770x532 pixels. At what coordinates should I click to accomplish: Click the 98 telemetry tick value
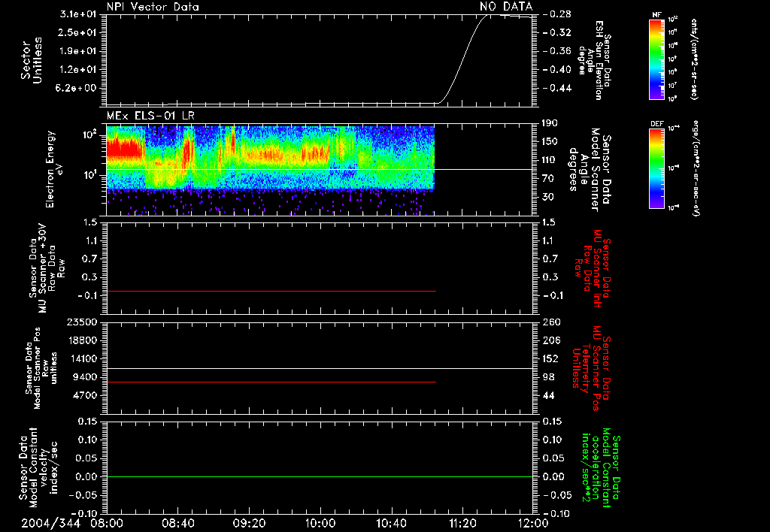[x=548, y=377]
